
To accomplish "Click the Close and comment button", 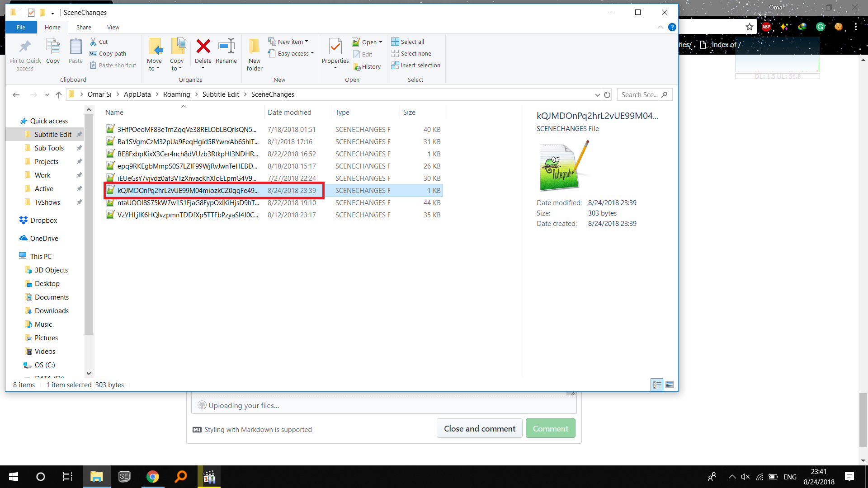I will tap(479, 428).
